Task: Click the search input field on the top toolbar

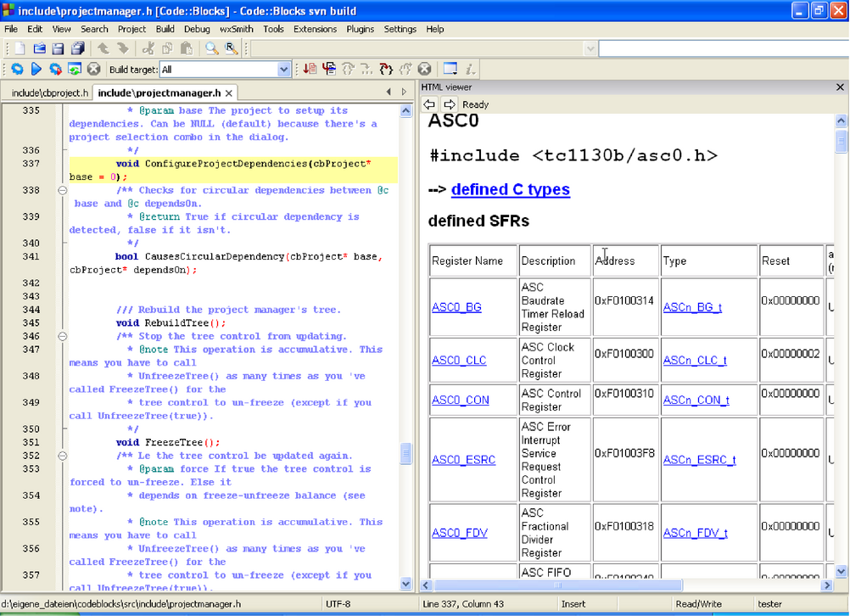Action: 723,49
